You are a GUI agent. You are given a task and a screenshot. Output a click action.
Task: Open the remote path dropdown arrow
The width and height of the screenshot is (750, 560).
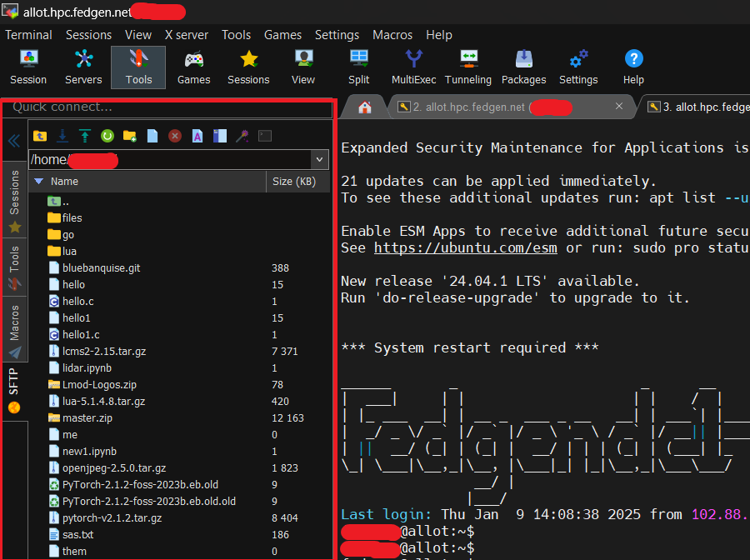point(319,159)
